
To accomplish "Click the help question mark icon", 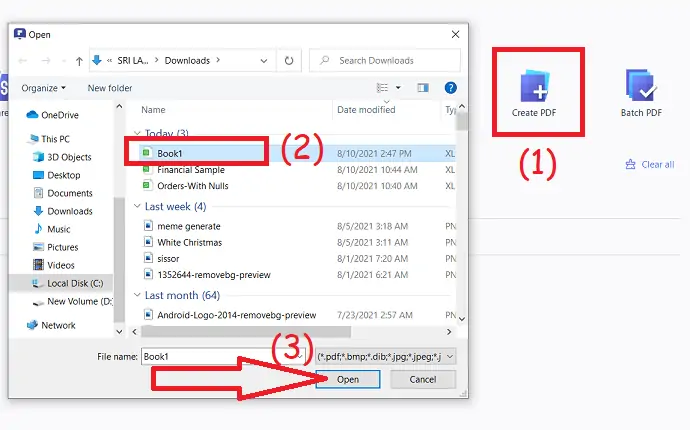I will coord(450,88).
